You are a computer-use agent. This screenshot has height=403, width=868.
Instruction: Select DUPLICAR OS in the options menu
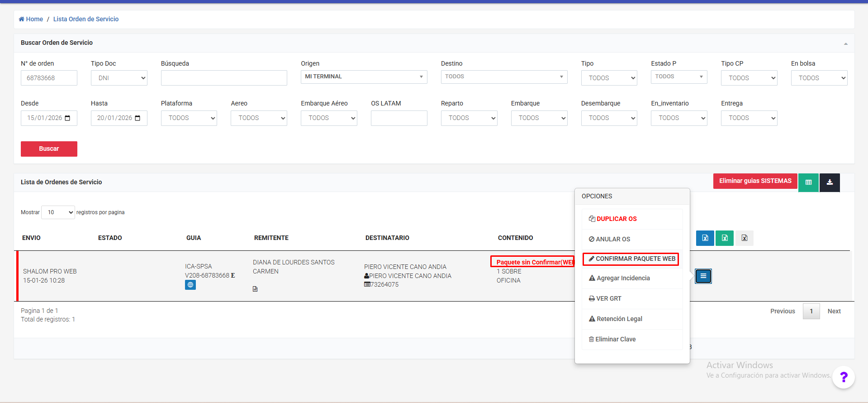coord(613,219)
